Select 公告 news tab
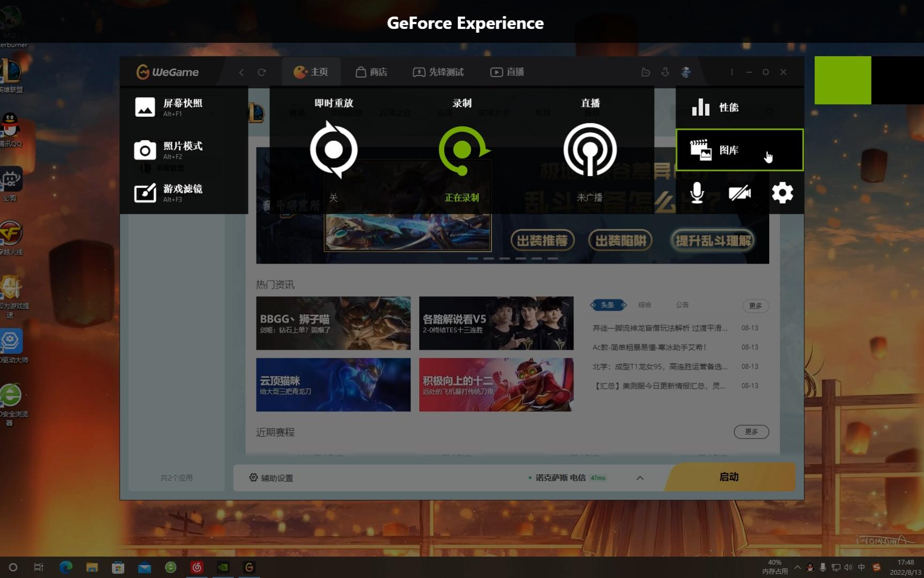Image resolution: width=924 pixels, height=578 pixels. tap(682, 305)
